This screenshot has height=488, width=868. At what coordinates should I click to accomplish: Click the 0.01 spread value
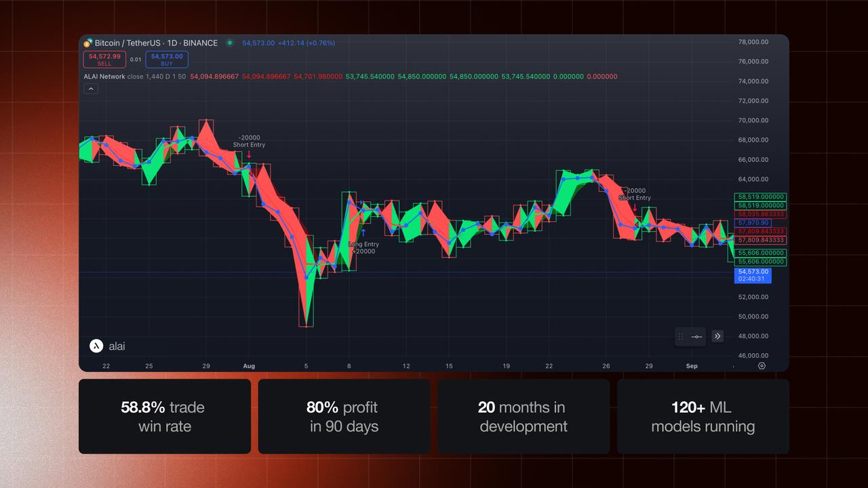136,60
